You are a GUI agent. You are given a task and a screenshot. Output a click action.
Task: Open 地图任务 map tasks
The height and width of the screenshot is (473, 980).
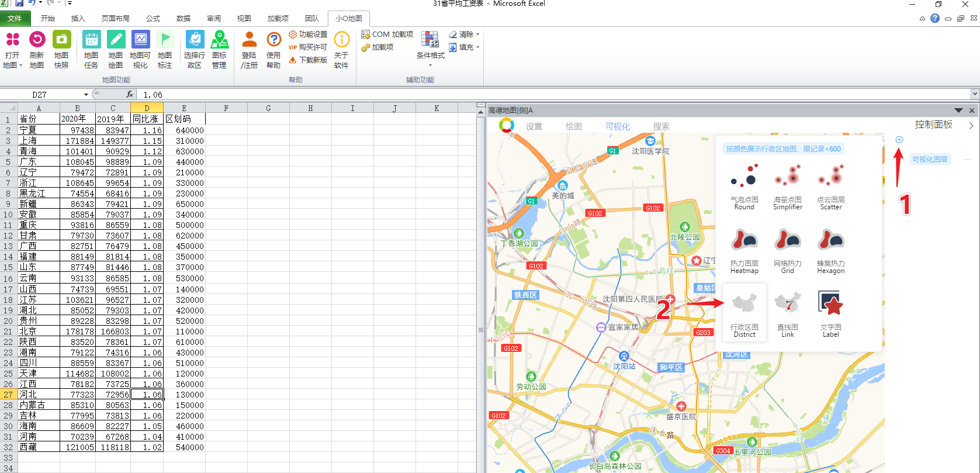click(x=91, y=50)
